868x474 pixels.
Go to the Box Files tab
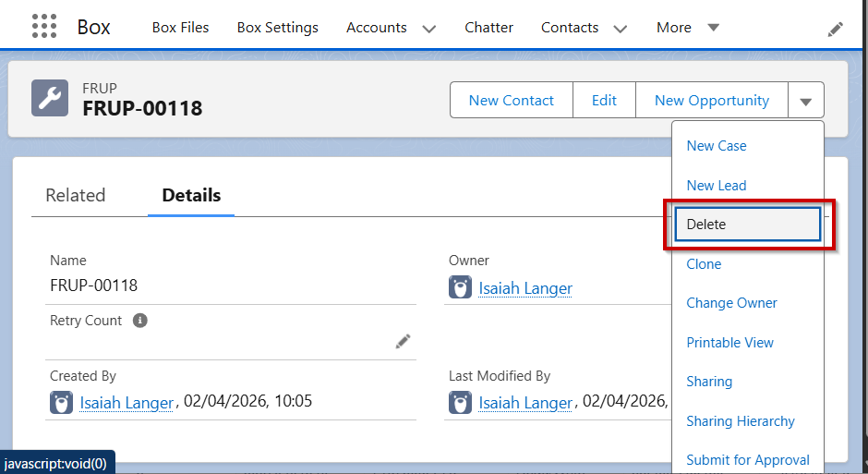click(180, 28)
